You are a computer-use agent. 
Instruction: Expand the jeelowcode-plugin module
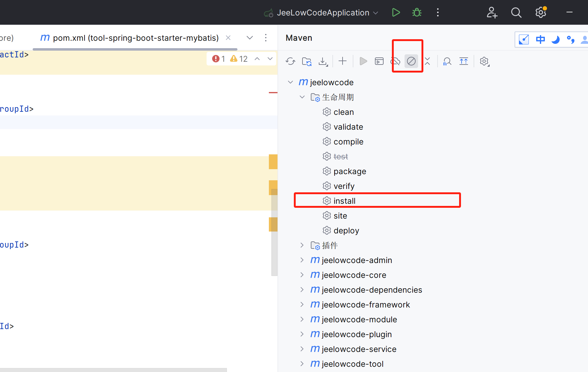click(302, 334)
